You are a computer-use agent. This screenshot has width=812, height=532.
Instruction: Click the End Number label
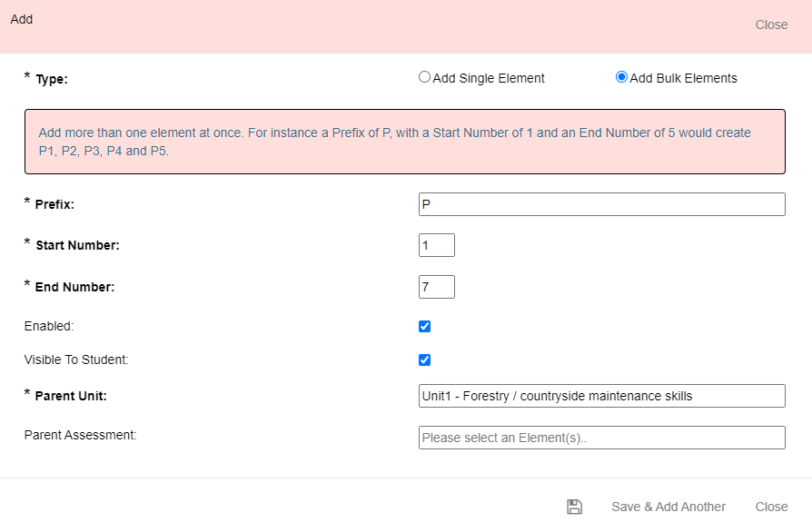coord(74,287)
